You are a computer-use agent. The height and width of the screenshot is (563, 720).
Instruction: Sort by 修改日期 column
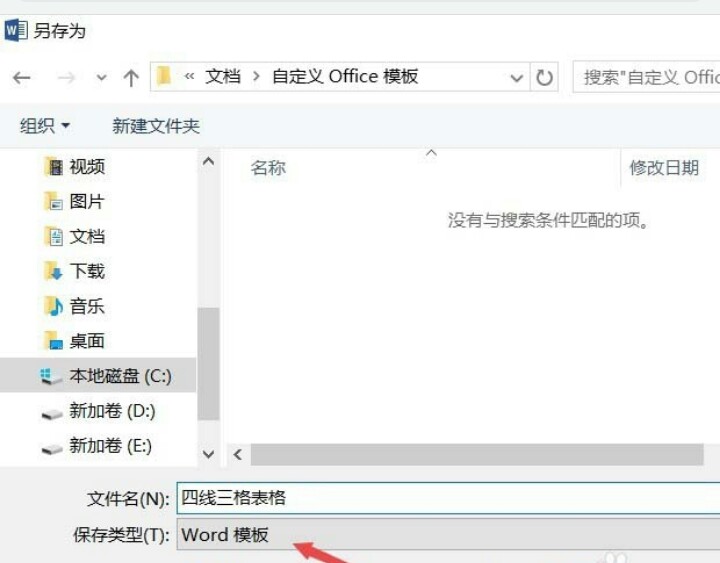(x=664, y=168)
